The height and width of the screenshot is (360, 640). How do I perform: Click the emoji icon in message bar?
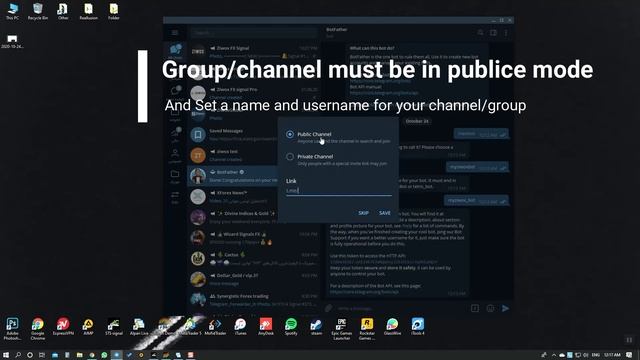tap(490, 309)
